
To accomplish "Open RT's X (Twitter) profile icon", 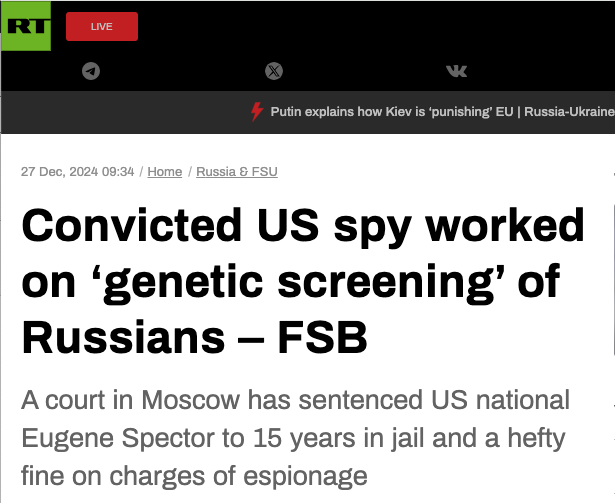I will tap(274, 71).
